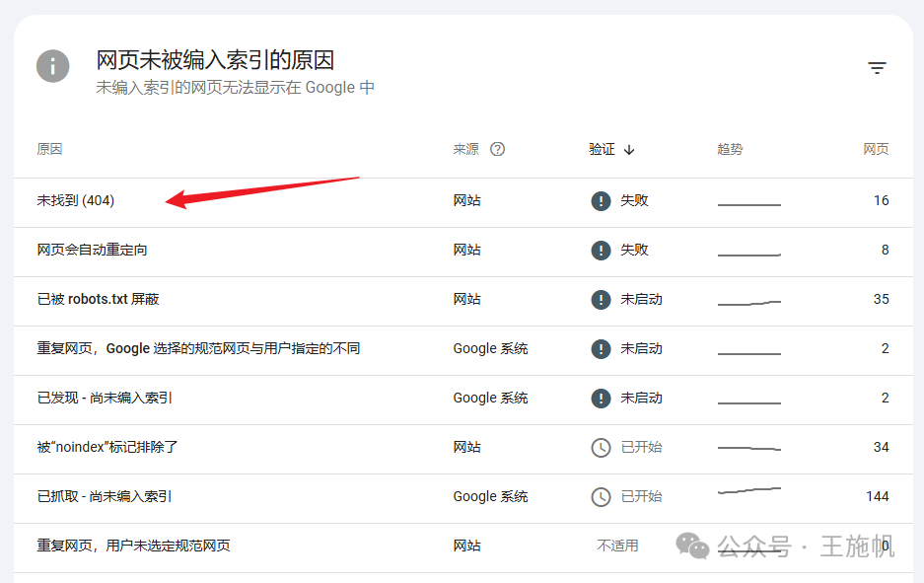Screen dimensions: 924x583
Task: Click page count 144 in 已抓取 row
Action: point(878,496)
